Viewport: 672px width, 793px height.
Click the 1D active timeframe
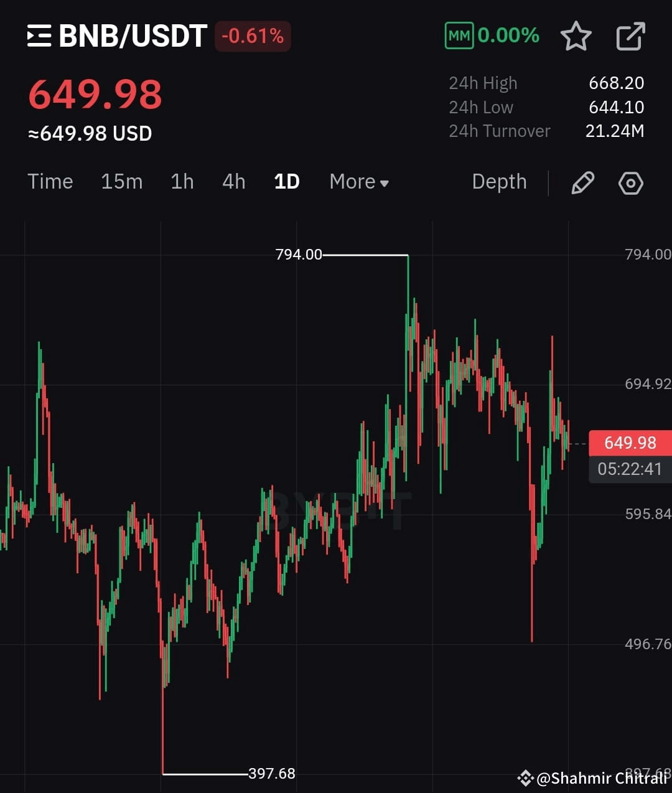(x=286, y=182)
